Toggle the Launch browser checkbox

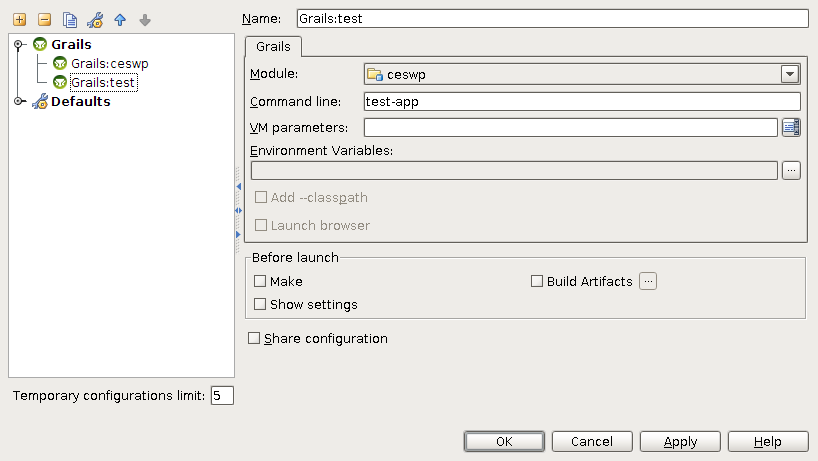(x=261, y=225)
